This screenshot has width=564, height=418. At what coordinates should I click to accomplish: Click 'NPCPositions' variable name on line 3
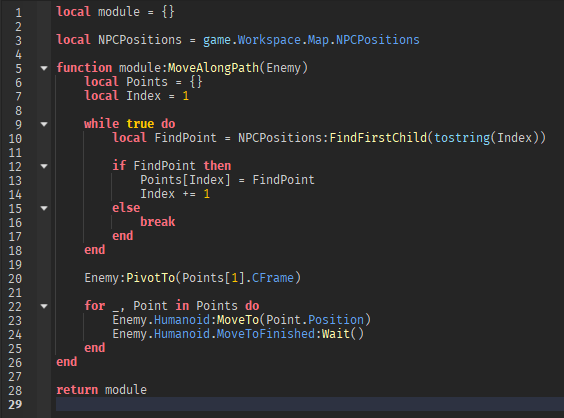click(x=140, y=40)
